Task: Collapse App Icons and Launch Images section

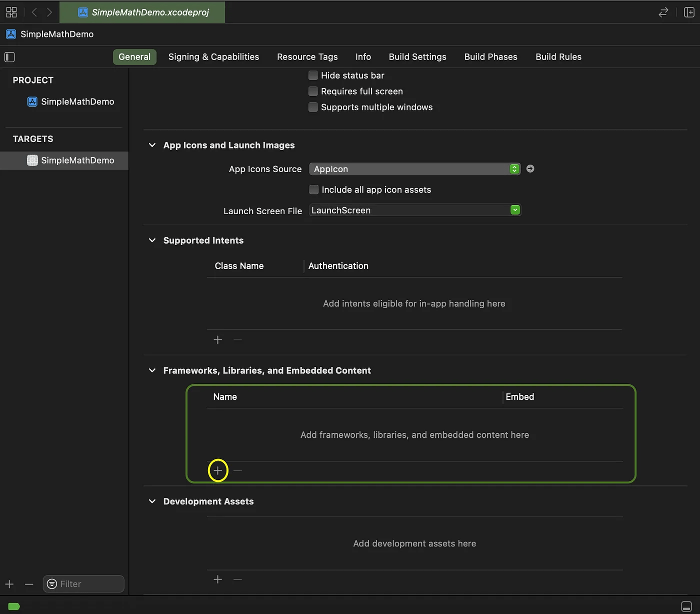Action: [152, 145]
